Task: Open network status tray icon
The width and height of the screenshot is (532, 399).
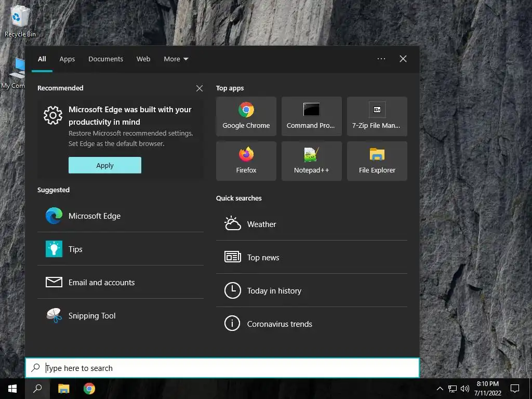Action: tap(453, 389)
